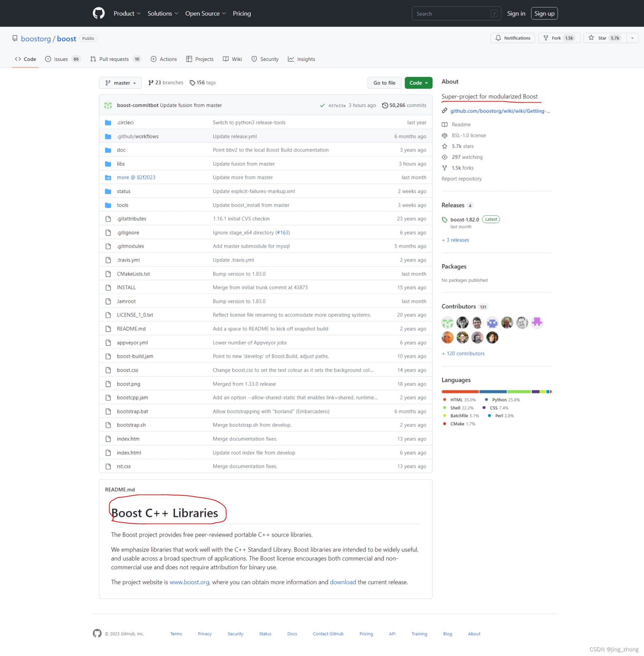
Task: Open the master branch selector
Action: [120, 83]
